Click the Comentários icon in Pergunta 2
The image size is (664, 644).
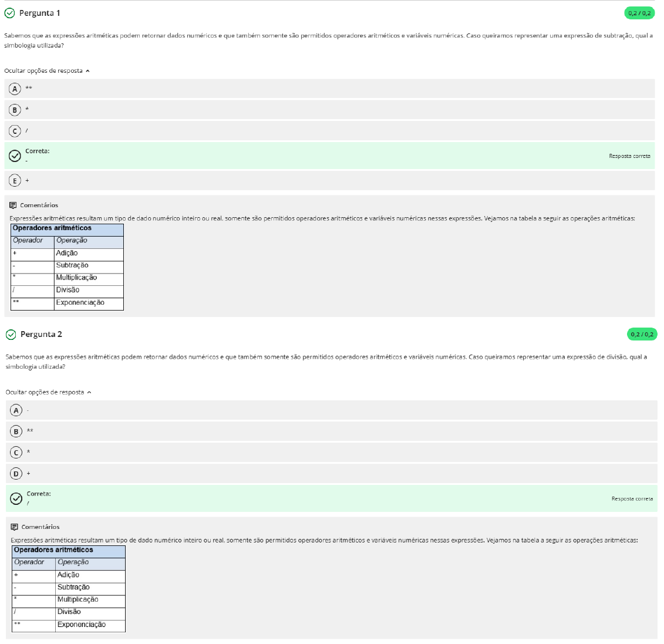click(15, 527)
